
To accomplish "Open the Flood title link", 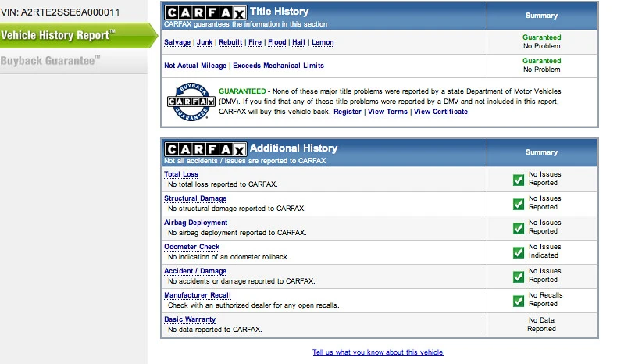I will (277, 42).
